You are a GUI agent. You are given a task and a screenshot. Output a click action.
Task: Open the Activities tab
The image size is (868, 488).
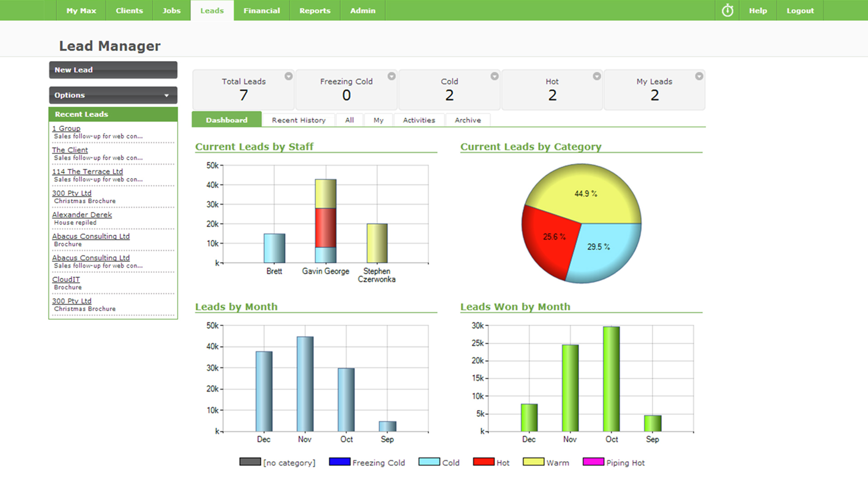click(x=419, y=120)
